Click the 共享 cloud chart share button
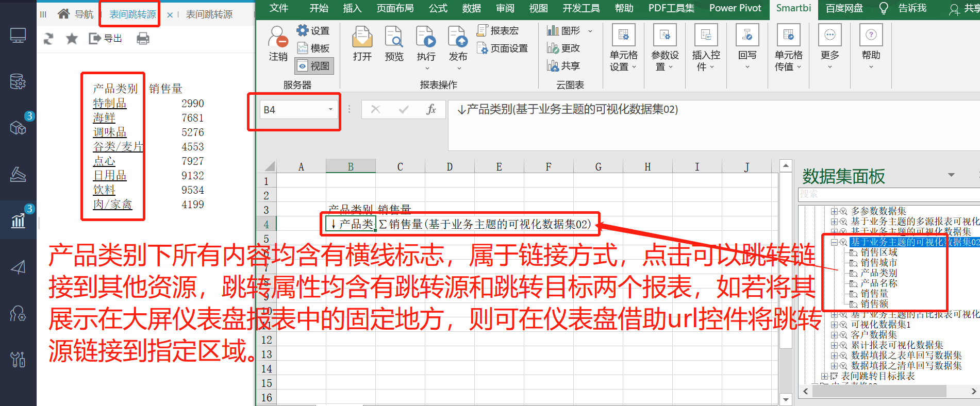Screen dimensions: 980x406 (563, 65)
